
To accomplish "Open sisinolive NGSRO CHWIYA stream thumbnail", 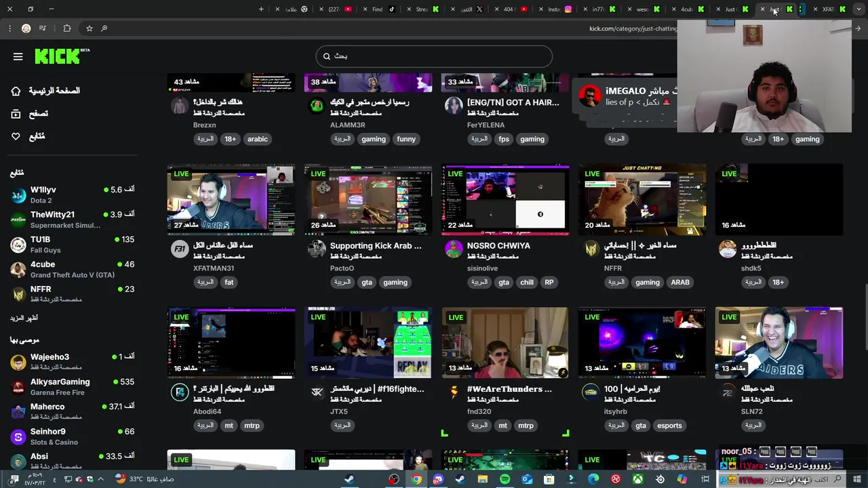I will pos(505,200).
